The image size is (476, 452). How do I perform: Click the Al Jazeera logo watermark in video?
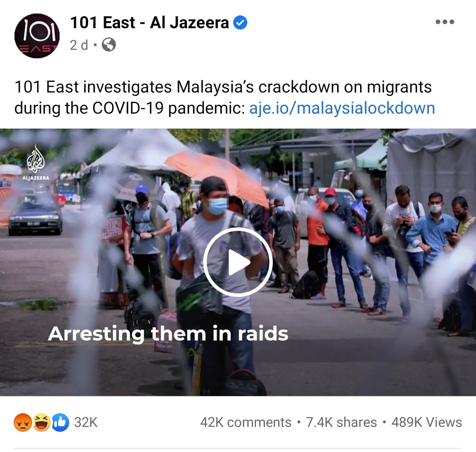tap(36, 163)
